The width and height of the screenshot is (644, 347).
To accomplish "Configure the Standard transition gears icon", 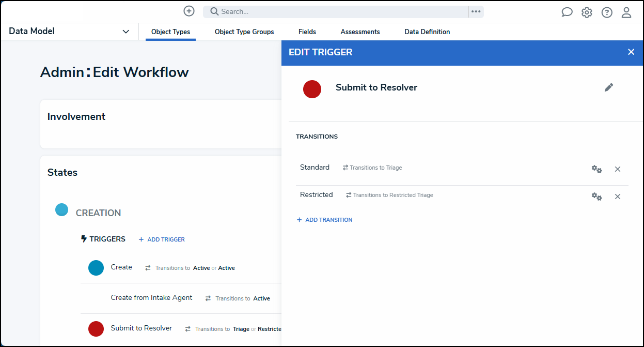I will pos(597,169).
